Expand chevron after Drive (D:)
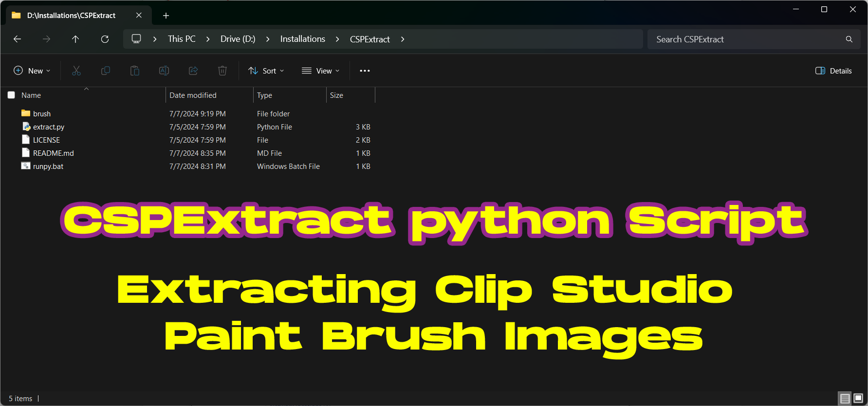This screenshot has width=868, height=406. pyautogui.click(x=268, y=39)
